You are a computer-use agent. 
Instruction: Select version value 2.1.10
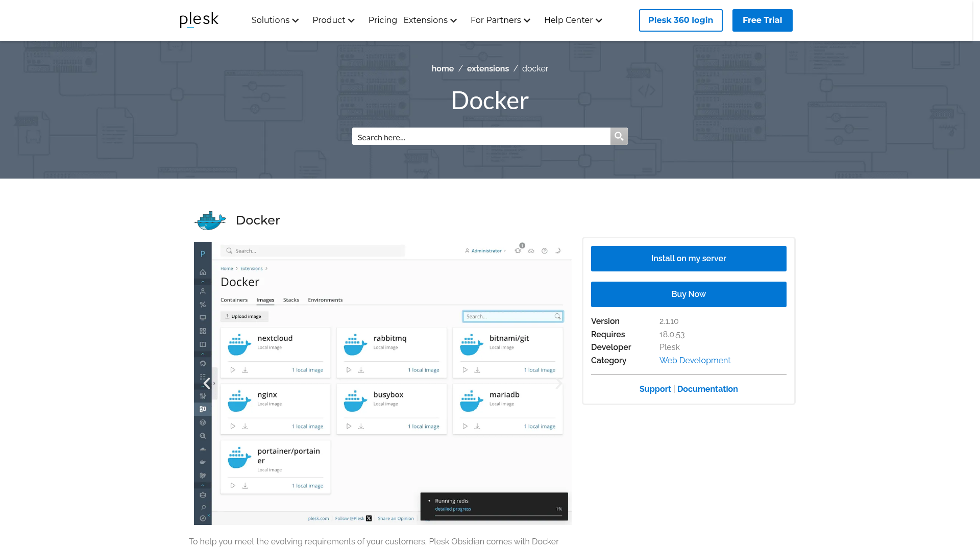point(669,321)
